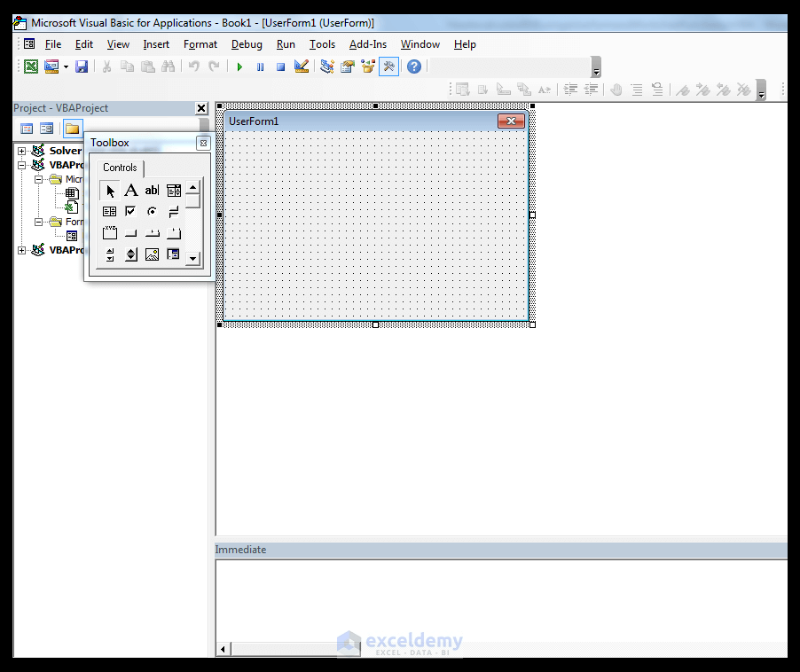This screenshot has width=800, height=672.
Task: Save the project with the floppy icon
Action: [x=82, y=66]
